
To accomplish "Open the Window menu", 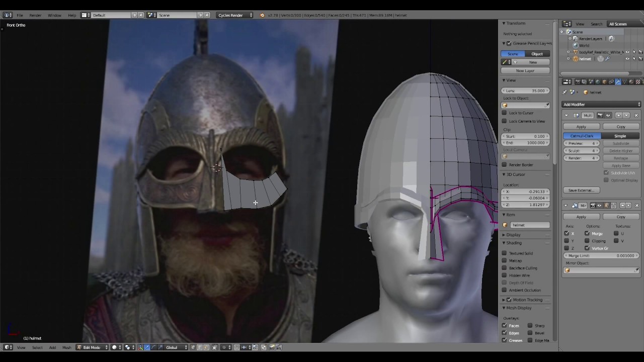I will [54, 15].
